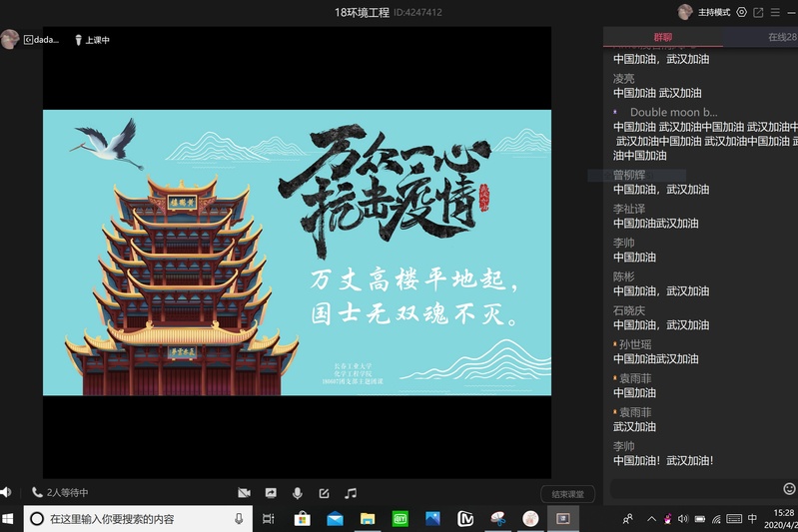Switch to the 群聊 tab
798x532 pixels.
pyautogui.click(x=662, y=37)
